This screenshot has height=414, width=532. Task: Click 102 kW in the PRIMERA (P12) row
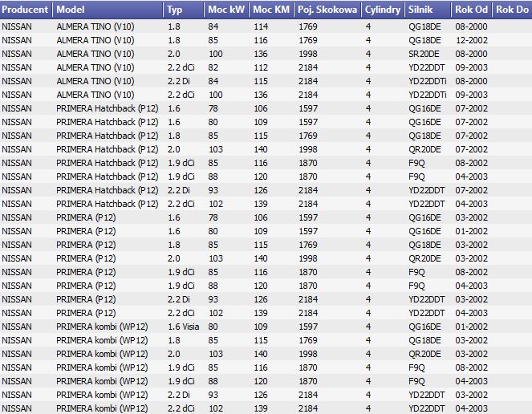coord(216,313)
